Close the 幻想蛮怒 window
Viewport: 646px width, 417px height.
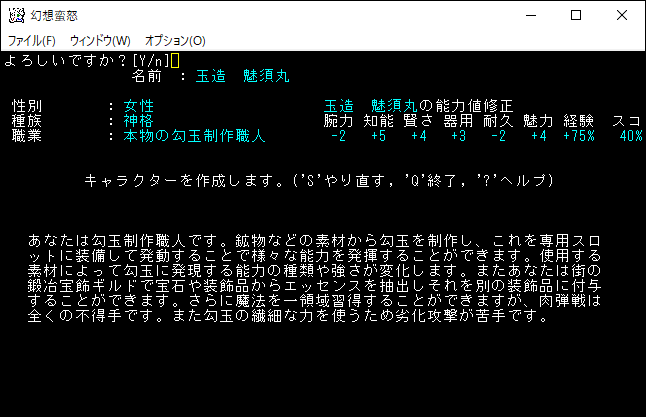(x=622, y=15)
